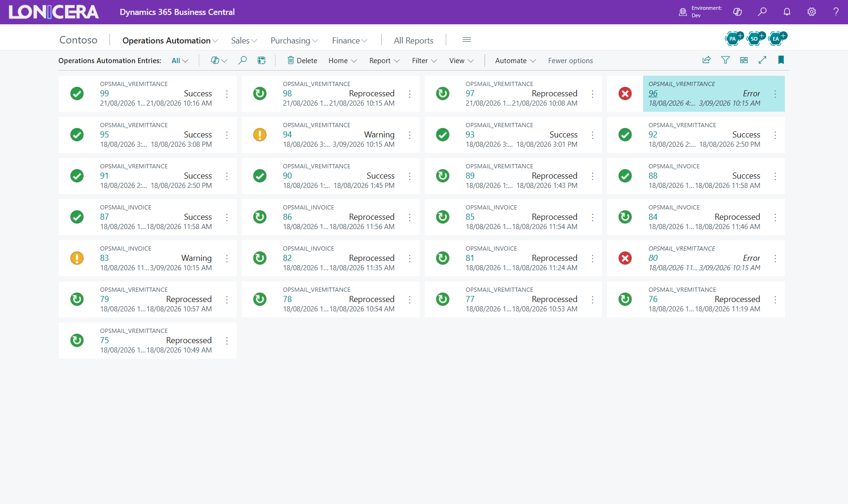Open Copilot from the top purple bar
Viewport: 848px width, 504px height.
738,12
